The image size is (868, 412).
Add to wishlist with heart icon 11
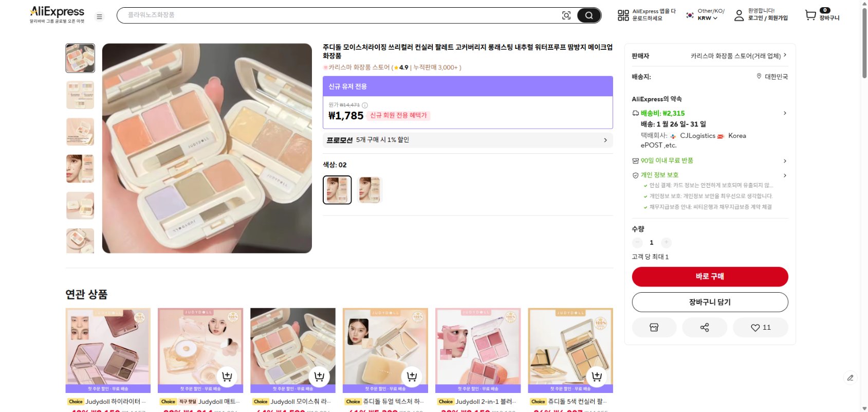tap(761, 327)
